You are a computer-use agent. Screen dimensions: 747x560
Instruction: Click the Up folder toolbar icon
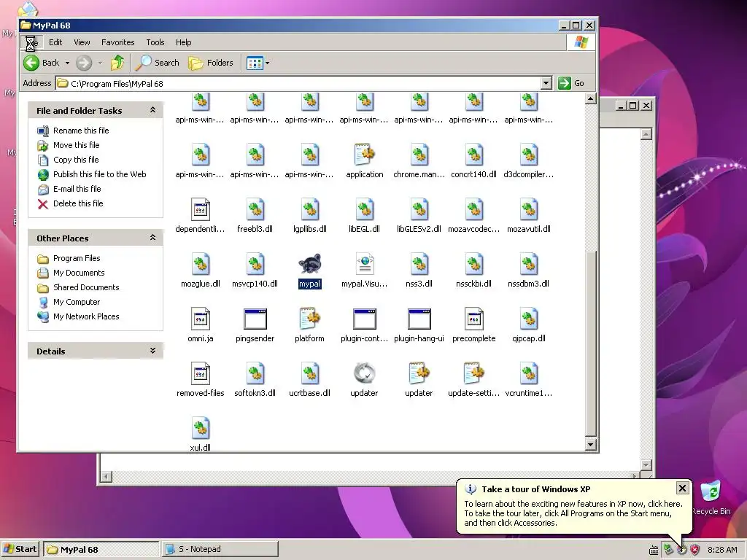[x=117, y=63]
